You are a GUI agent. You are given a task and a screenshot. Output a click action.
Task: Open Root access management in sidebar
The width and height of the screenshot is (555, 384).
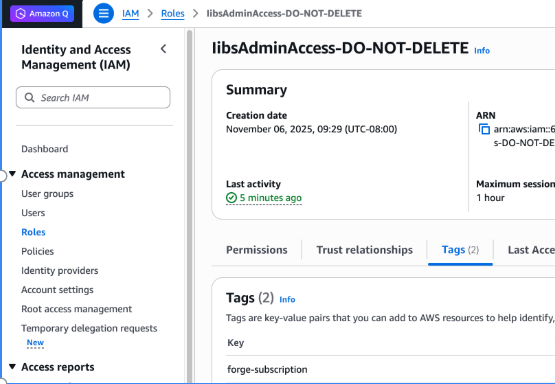click(76, 309)
